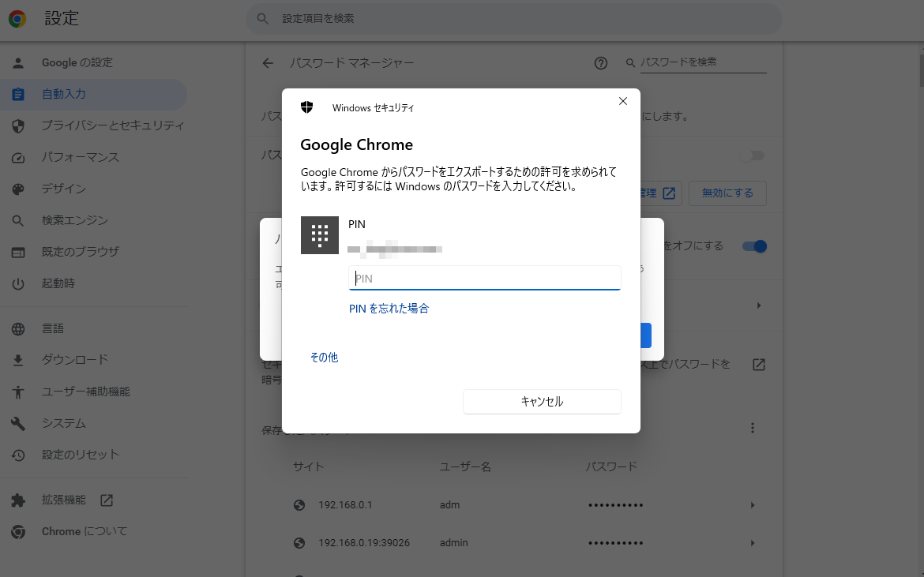The image size is (924, 577).
Task: Open the external link icon at right of encryption row
Action: 759,365
